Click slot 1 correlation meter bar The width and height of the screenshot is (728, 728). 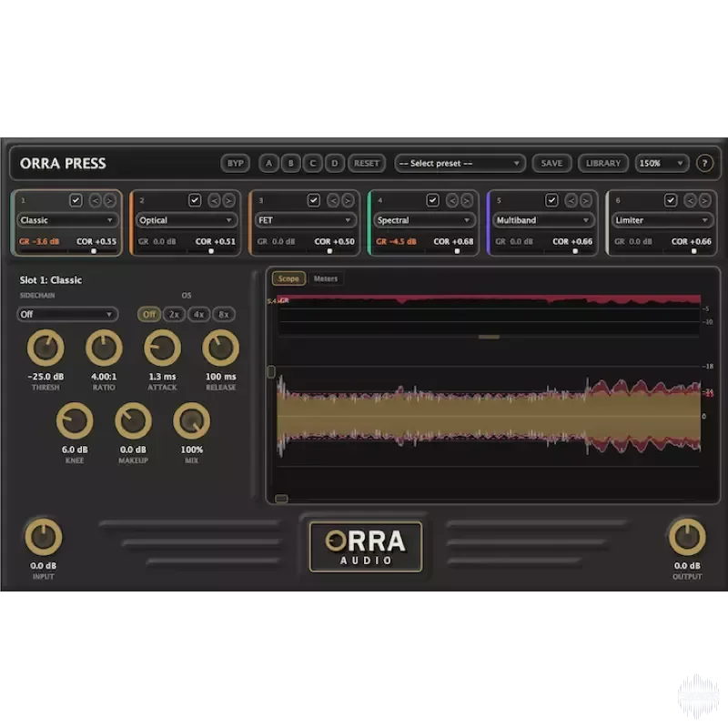[67, 251]
